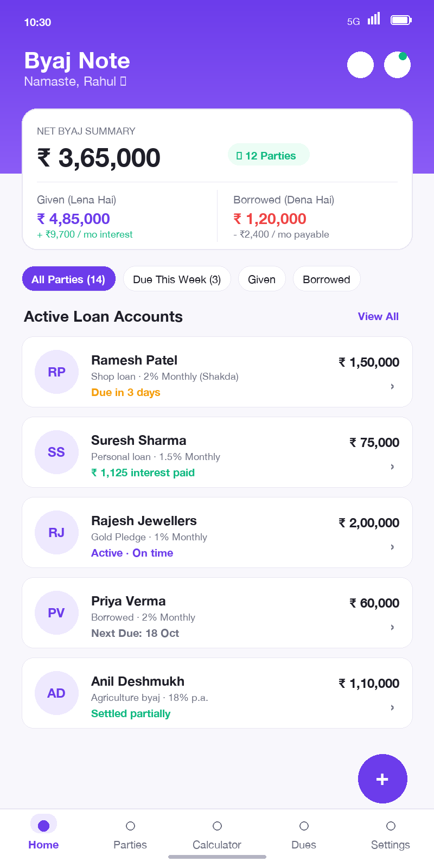Expand Suresh Sharma account using its chevron
Viewport: 434px width, 868px height.
click(392, 467)
